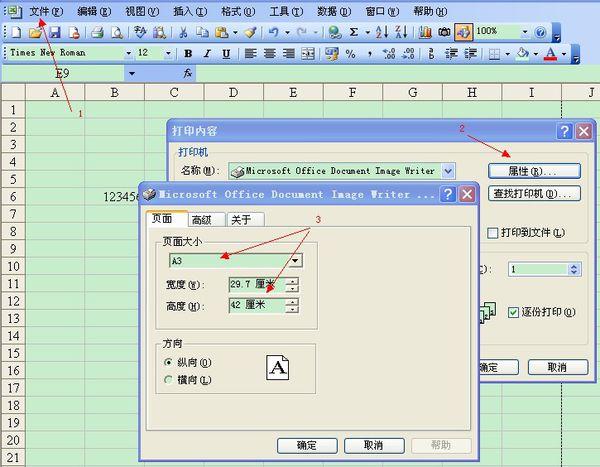600x467 pixels.
Task: Switch to the 高级 tab
Action: [207, 219]
